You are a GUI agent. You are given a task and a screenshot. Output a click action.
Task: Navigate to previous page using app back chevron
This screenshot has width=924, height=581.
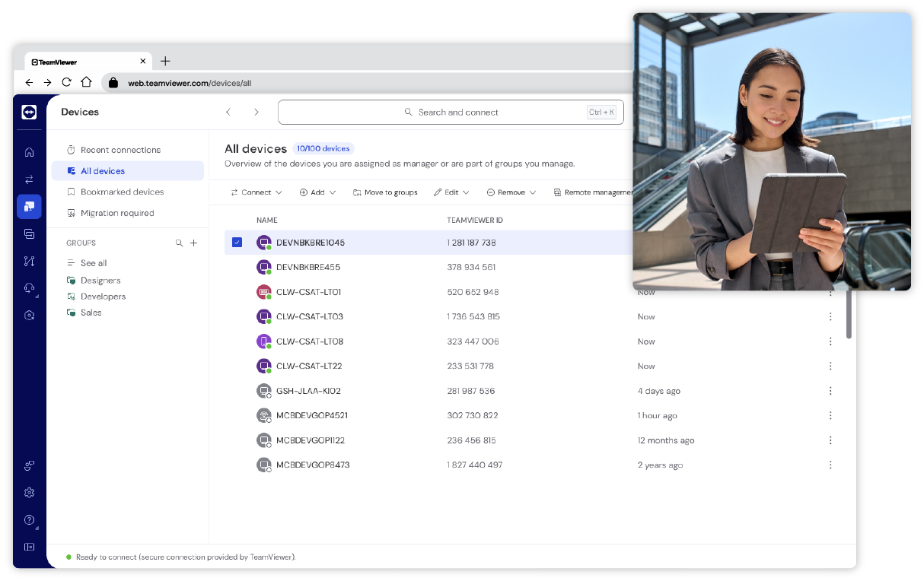[x=228, y=113]
